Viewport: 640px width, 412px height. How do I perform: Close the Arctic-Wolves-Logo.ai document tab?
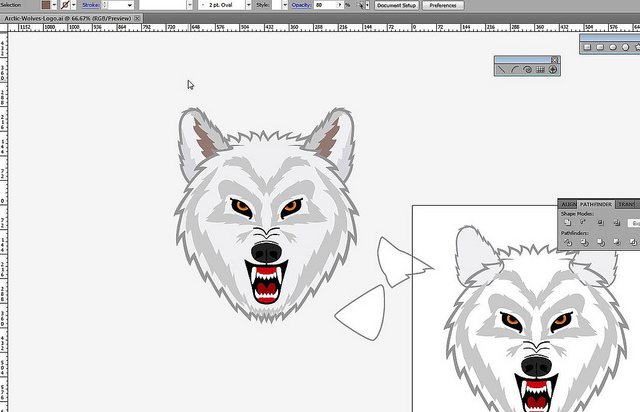pyautogui.click(x=138, y=18)
